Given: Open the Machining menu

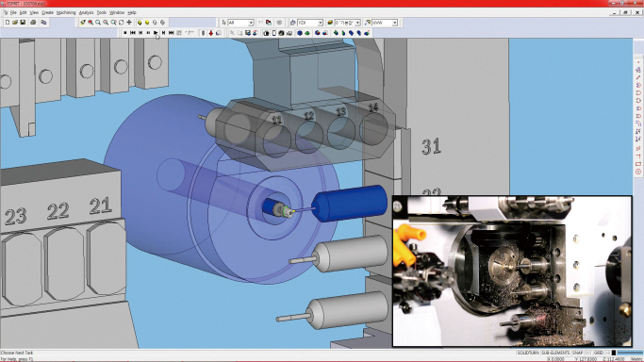Looking at the screenshot, I should [66, 12].
